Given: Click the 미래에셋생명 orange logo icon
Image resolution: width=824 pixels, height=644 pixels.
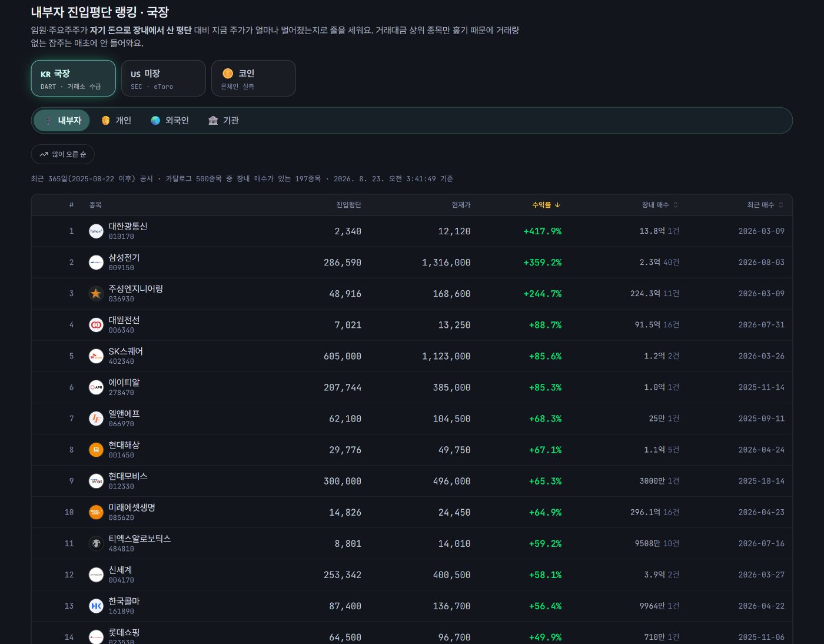Looking at the screenshot, I should (x=96, y=512).
